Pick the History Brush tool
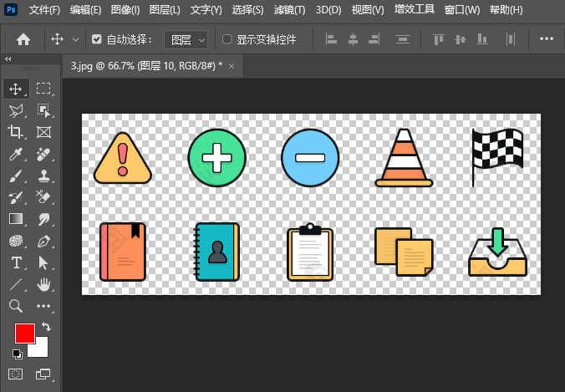 tap(16, 197)
